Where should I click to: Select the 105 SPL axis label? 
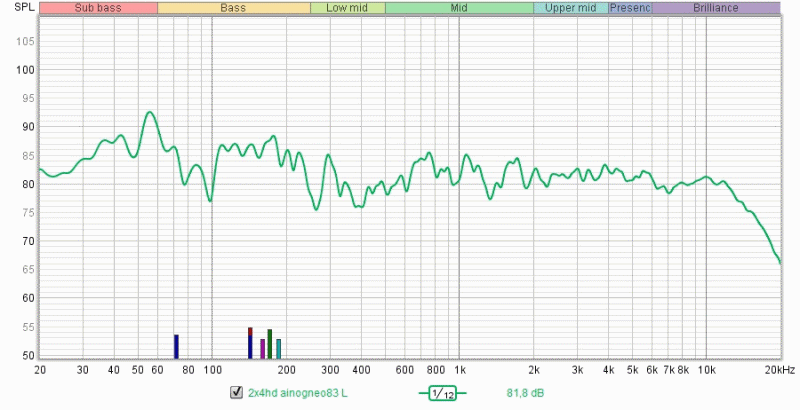point(24,41)
